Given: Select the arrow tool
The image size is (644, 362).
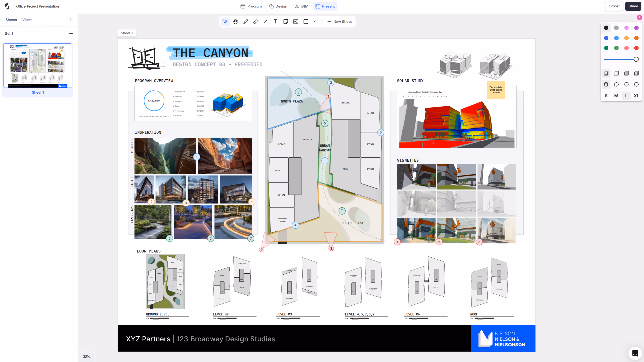Looking at the screenshot, I should point(266,22).
